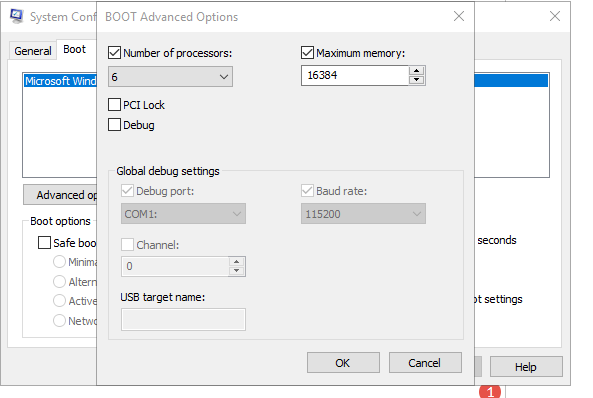
Task: Open Help in System Configuration
Action: pyautogui.click(x=526, y=367)
